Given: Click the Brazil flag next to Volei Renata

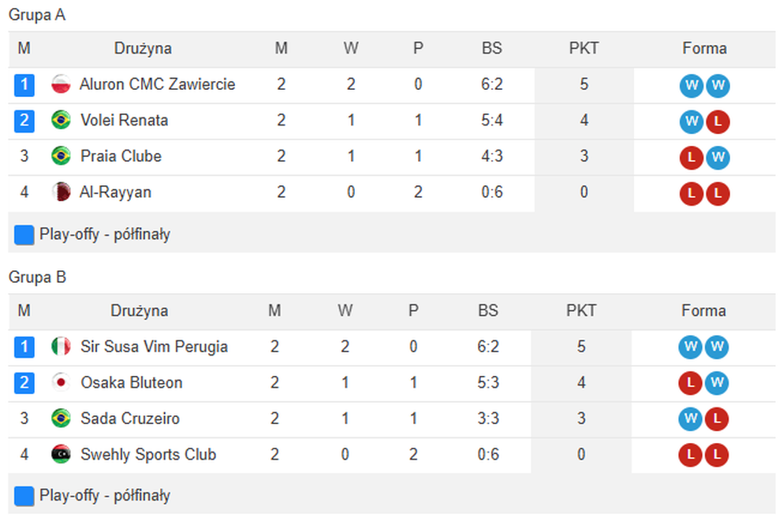Looking at the screenshot, I should coord(61,121).
